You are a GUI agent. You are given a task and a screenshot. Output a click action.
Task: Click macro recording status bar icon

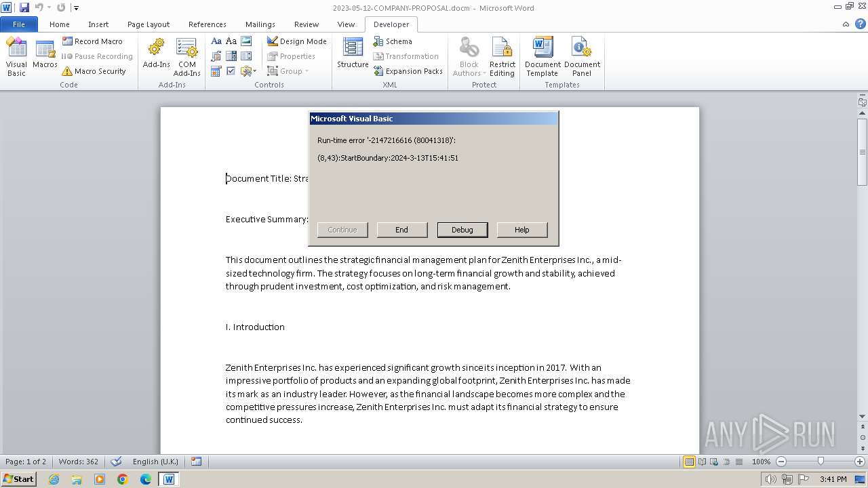pos(196,462)
